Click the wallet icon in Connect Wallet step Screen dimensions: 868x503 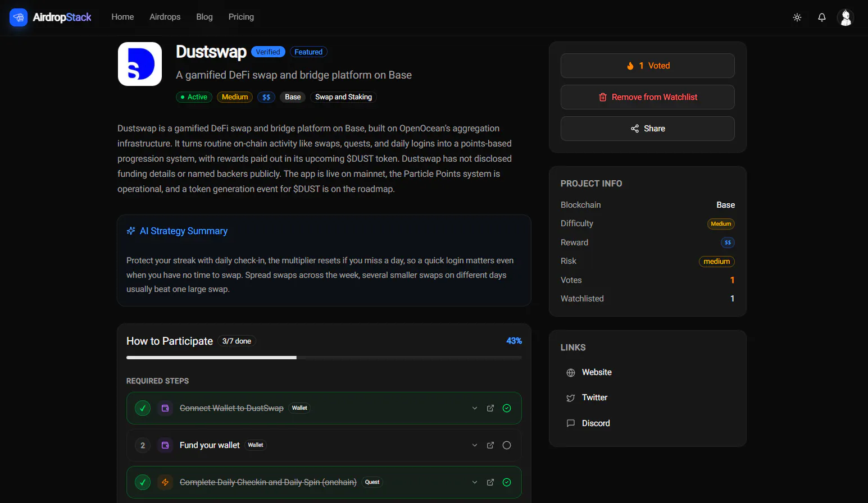165,408
